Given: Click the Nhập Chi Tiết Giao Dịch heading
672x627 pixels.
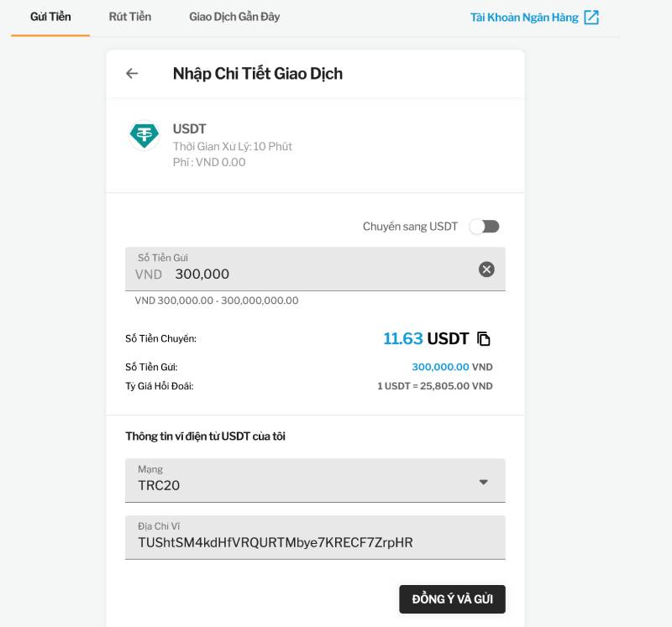Looking at the screenshot, I should pos(258,74).
